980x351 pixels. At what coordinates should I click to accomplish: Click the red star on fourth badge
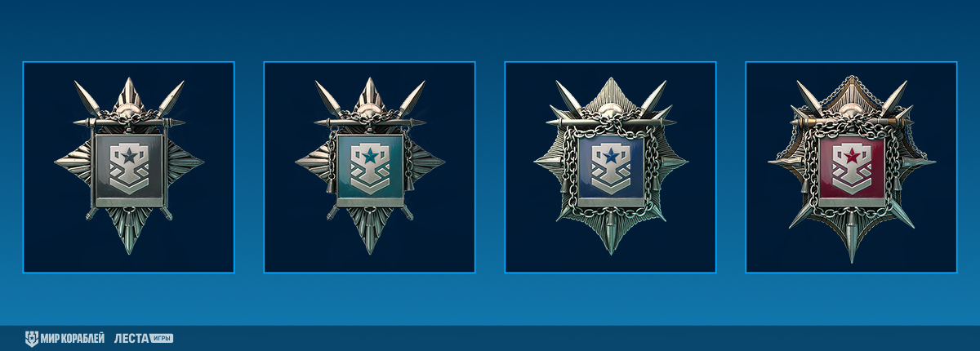click(x=852, y=155)
